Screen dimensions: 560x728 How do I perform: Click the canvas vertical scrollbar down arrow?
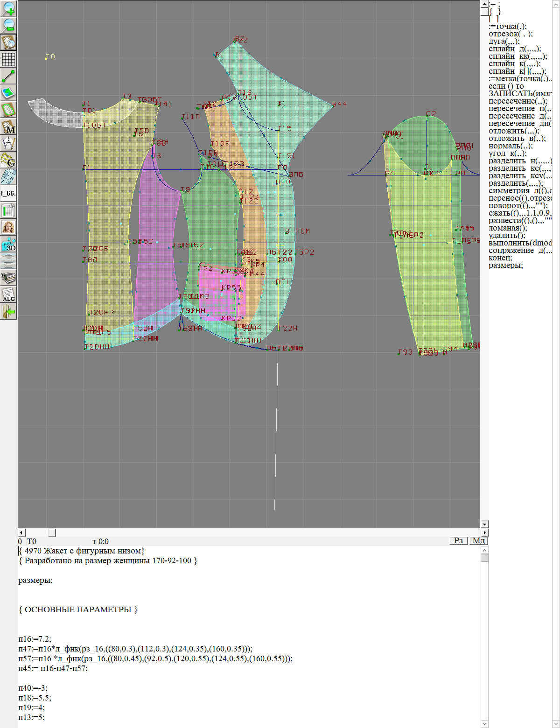coord(484,524)
